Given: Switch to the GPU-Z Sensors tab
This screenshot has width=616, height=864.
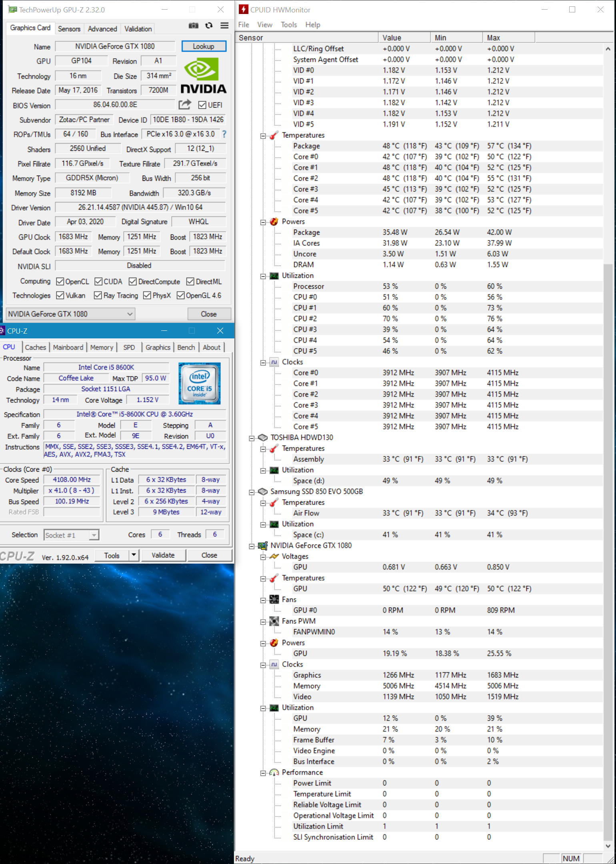Looking at the screenshot, I should [69, 29].
